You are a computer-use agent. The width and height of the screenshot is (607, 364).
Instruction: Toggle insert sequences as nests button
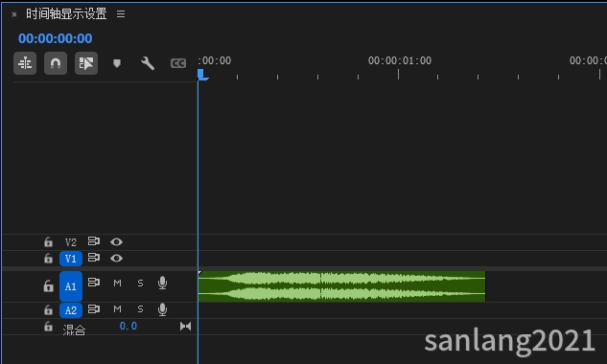point(25,63)
